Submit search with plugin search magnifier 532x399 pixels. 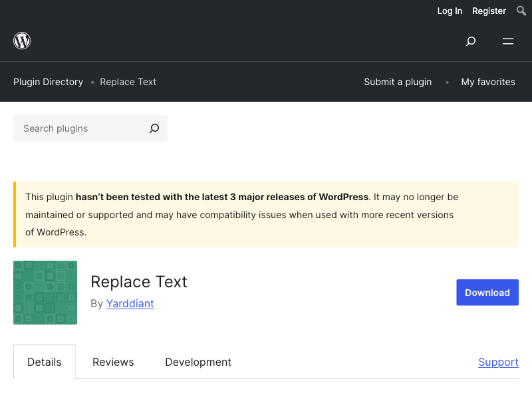154,128
